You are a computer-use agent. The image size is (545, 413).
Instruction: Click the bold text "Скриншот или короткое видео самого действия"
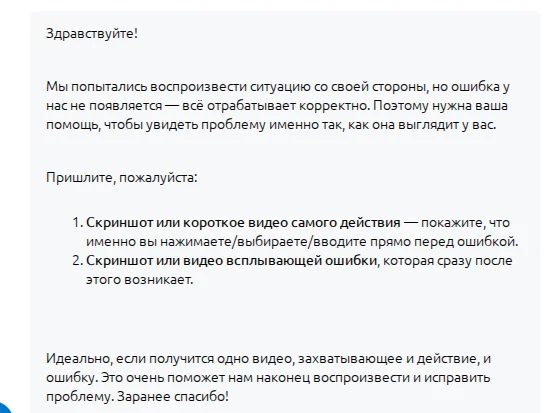tap(243, 222)
